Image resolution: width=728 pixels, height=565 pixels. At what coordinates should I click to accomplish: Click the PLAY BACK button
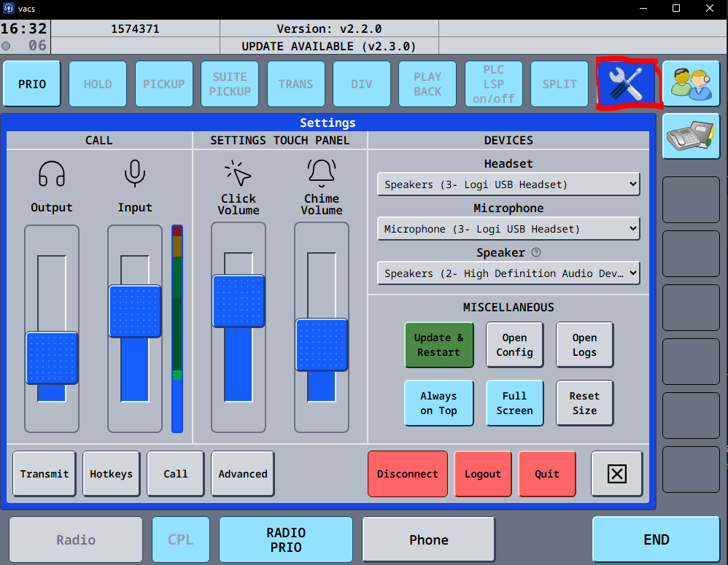(x=427, y=84)
